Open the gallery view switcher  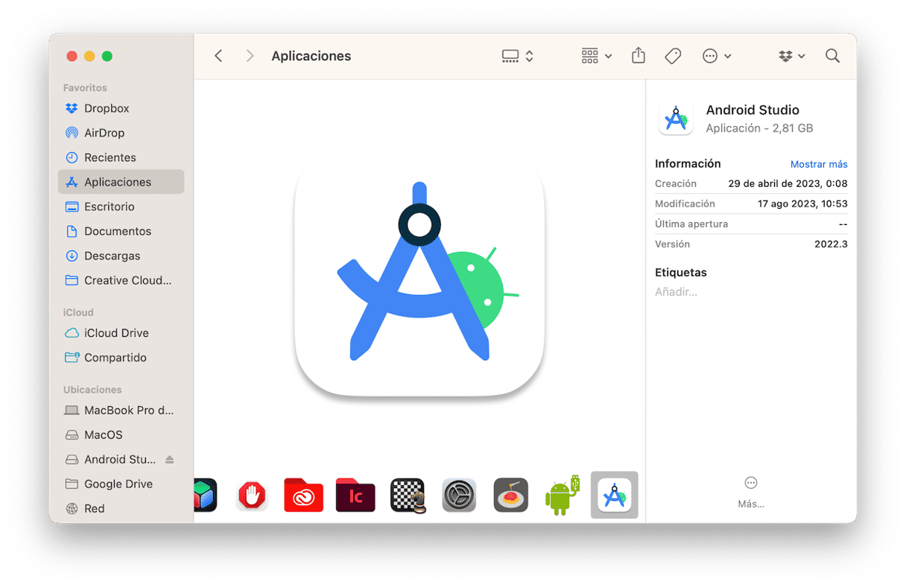pos(518,56)
